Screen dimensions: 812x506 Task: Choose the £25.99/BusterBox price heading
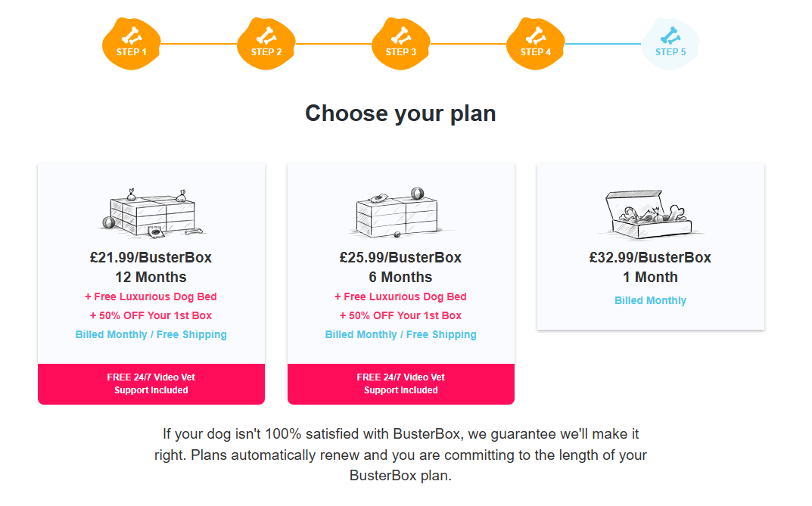(x=401, y=257)
